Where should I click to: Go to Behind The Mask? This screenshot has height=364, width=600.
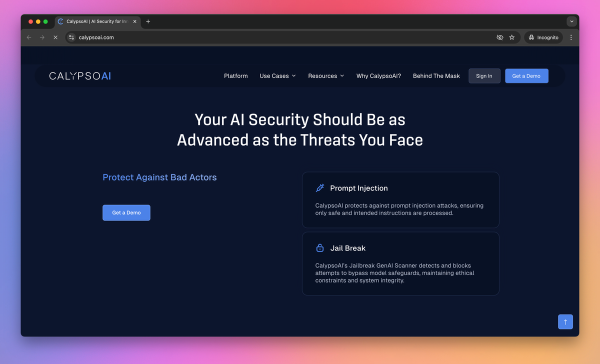click(436, 76)
